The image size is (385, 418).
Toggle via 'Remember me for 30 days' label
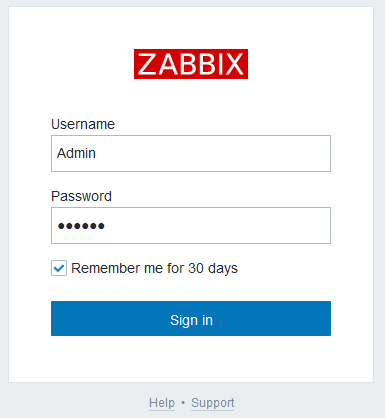[x=154, y=268]
